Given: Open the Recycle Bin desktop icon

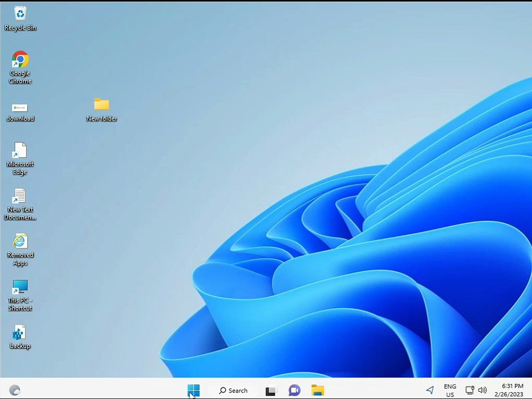Looking at the screenshot, I should click(20, 13).
